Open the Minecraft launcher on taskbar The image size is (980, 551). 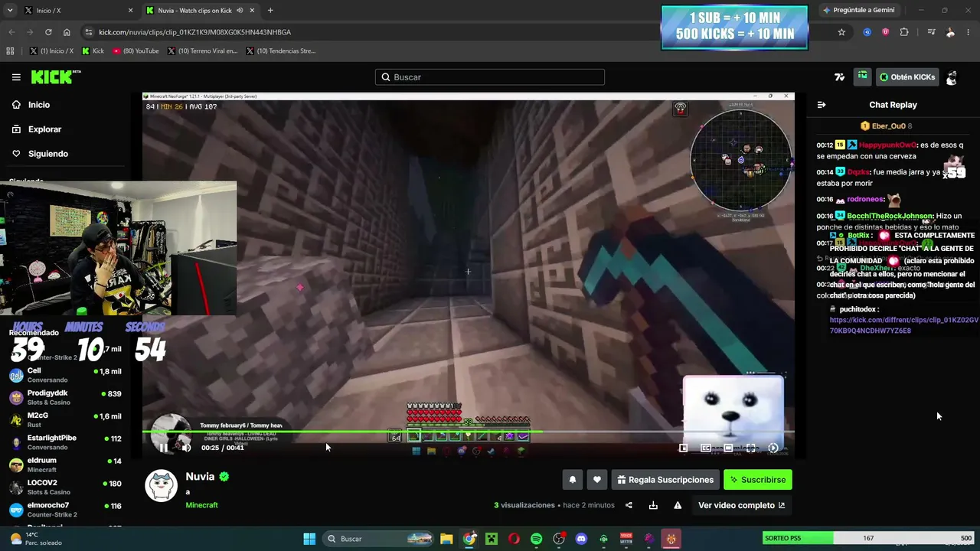click(x=492, y=539)
